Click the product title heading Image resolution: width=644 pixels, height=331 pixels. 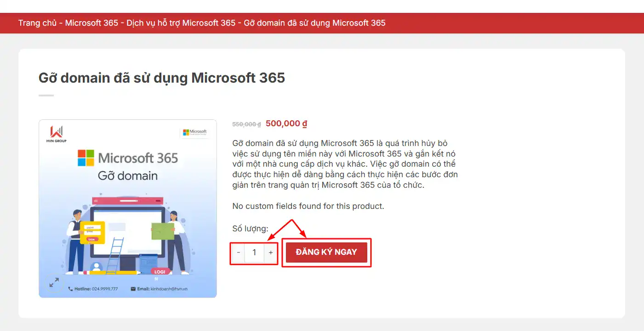[162, 78]
